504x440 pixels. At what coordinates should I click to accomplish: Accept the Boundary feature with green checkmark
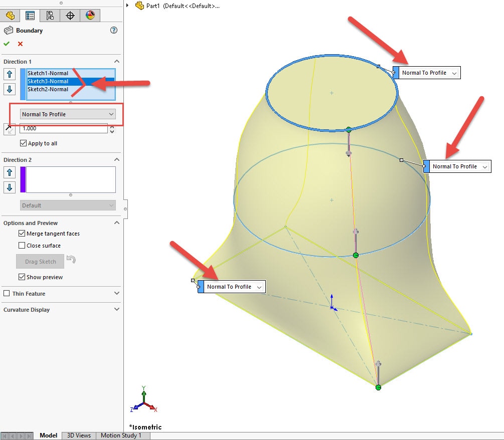coord(7,44)
